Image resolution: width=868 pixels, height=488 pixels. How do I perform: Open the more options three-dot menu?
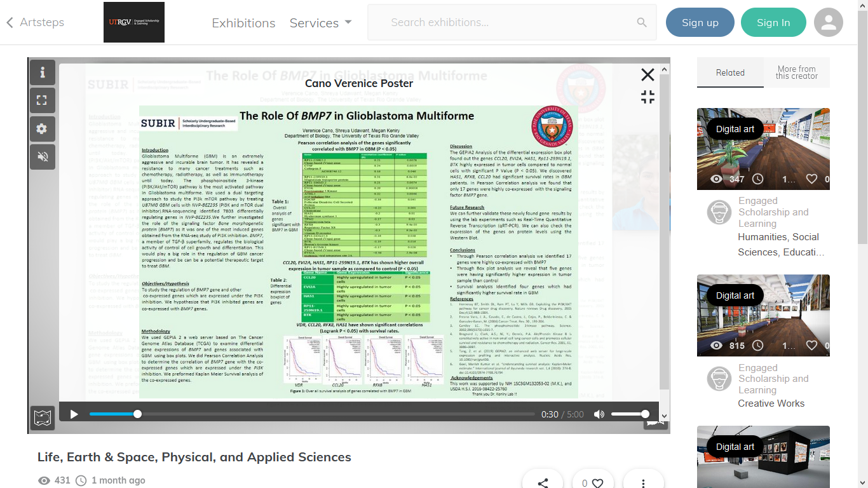click(x=643, y=482)
